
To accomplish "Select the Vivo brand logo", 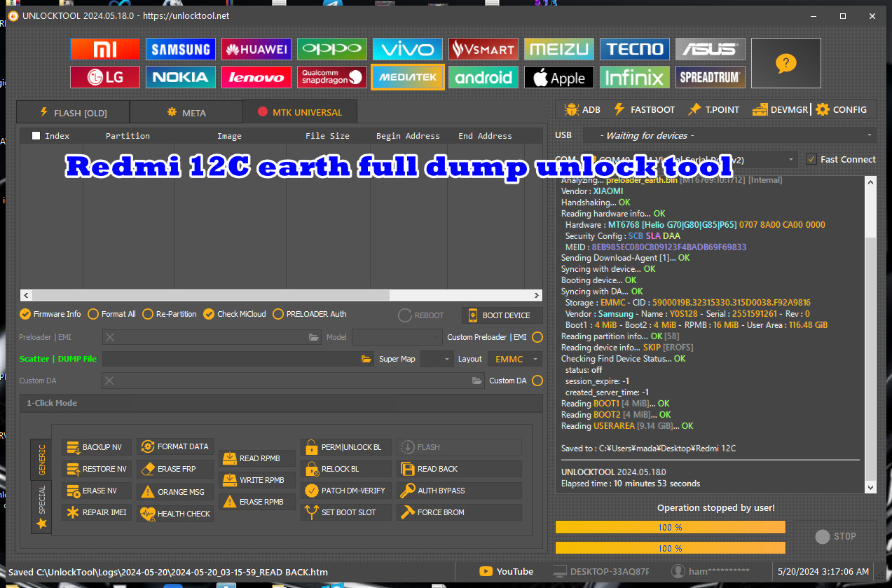I will pos(408,49).
